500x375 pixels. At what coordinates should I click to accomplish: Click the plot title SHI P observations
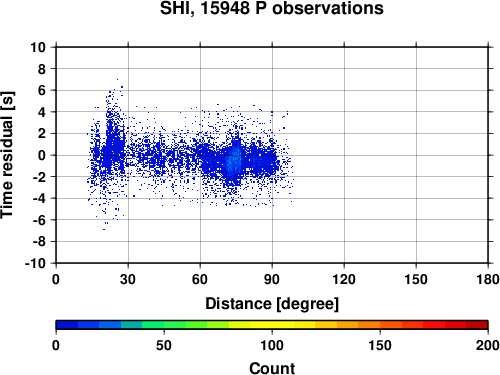pos(272,8)
